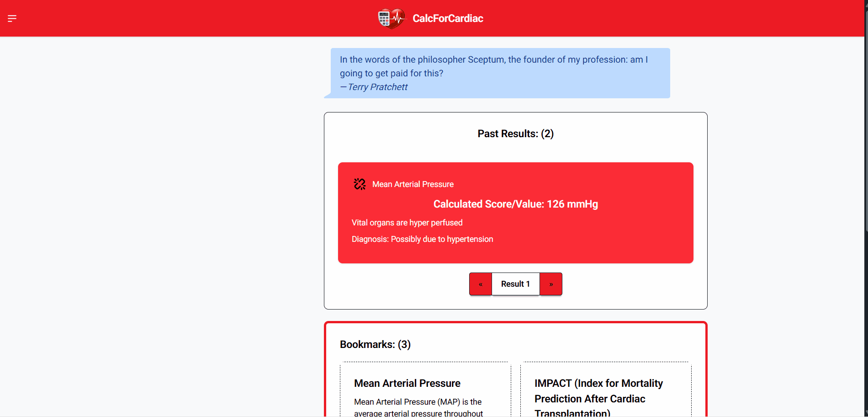The width and height of the screenshot is (868, 417).
Task: Click the Bookmarks (3) heading
Action: [x=375, y=344]
